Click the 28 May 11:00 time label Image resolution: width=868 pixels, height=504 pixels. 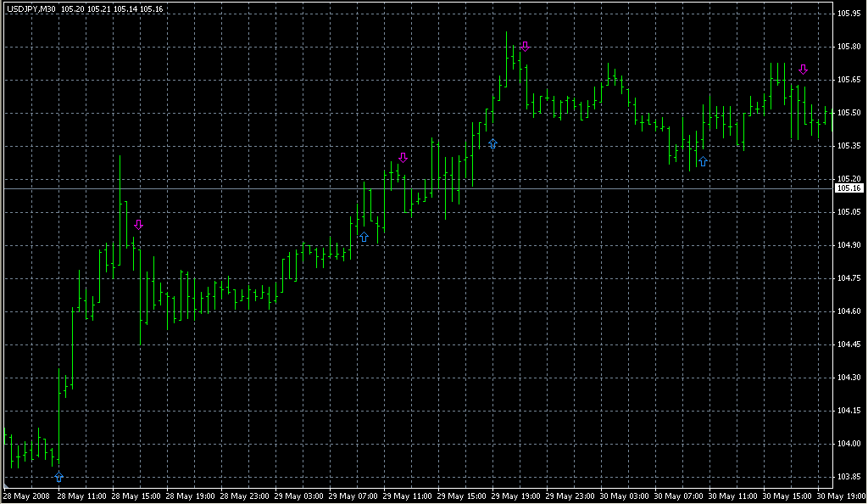pos(81,496)
